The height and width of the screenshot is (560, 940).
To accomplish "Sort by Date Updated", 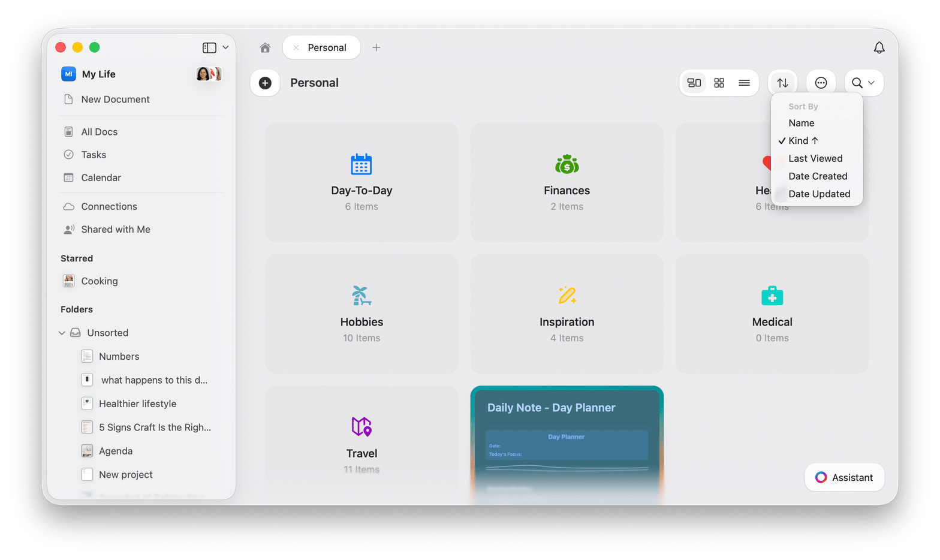I will coord(819,194).
